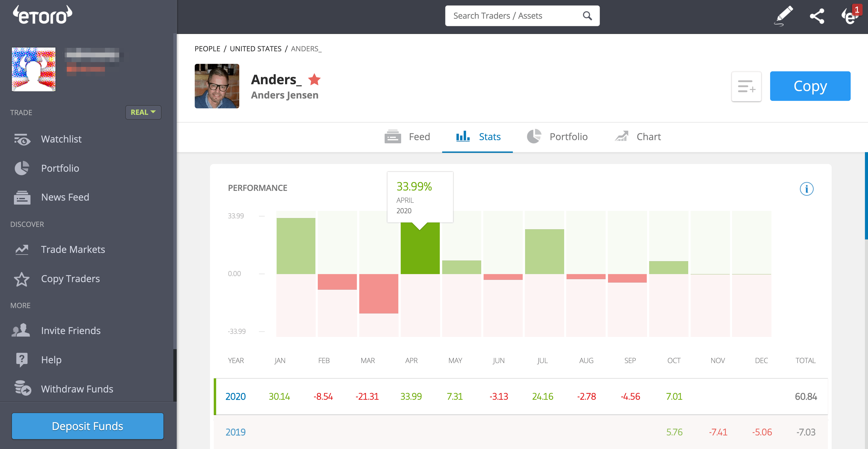Click the 30.14 January value

point(279,397)
